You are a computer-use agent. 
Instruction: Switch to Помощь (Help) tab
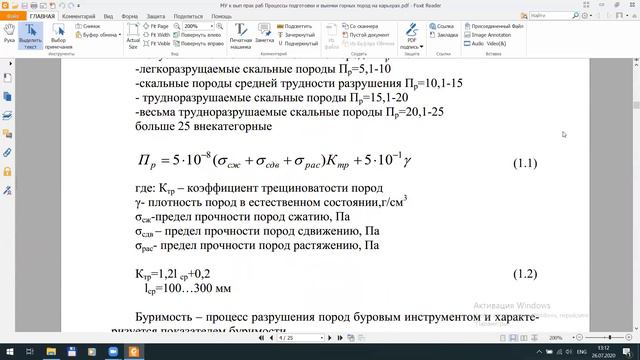(221, 16)
